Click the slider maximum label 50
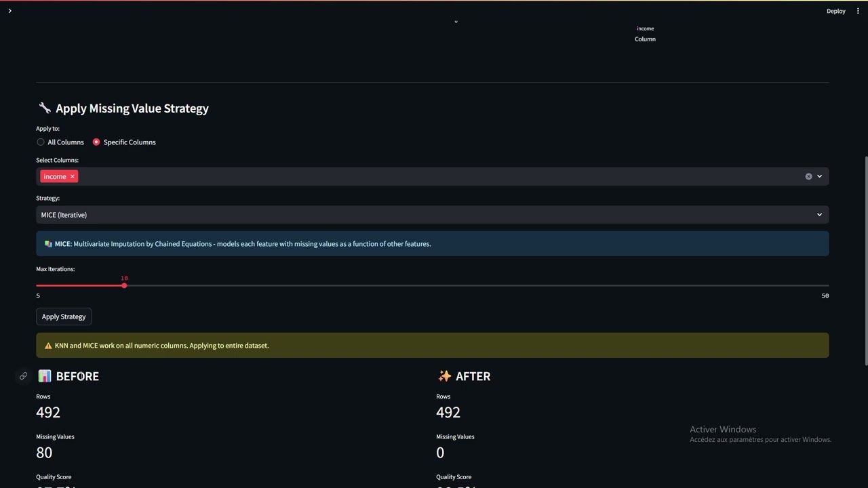 pyautogui.click(x=825, y=296)
